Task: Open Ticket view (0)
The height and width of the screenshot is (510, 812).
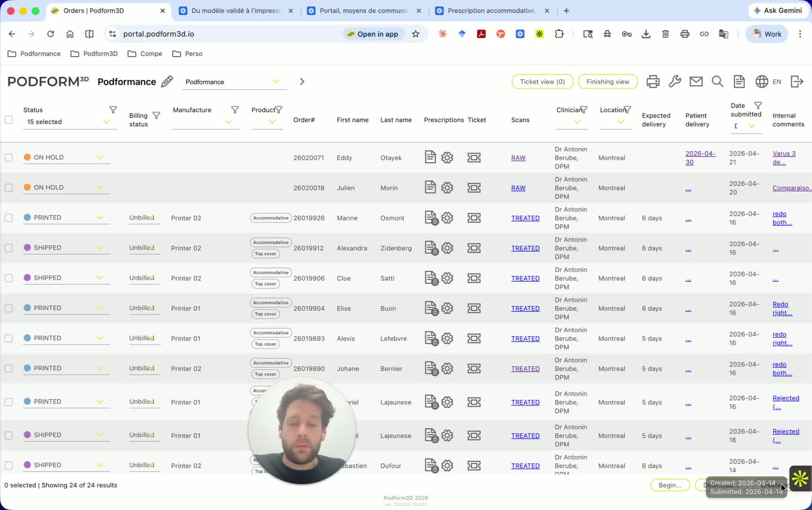Action: [x=542, y=82]
